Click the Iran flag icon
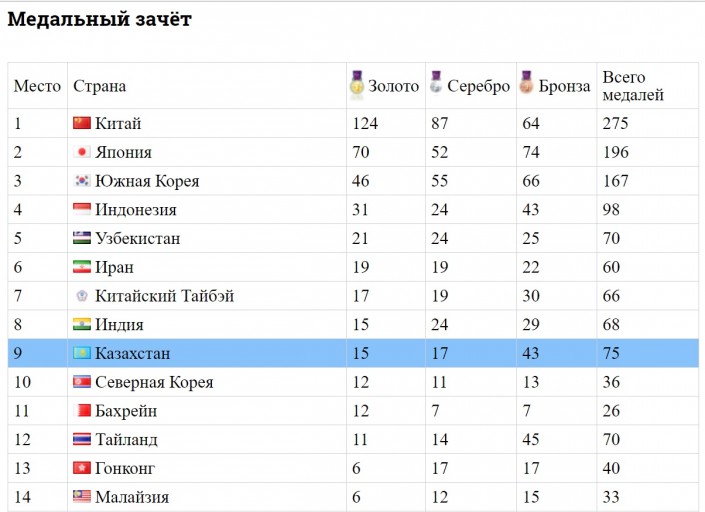The width and height of the screenshot is (705, 512). [82, 267]
